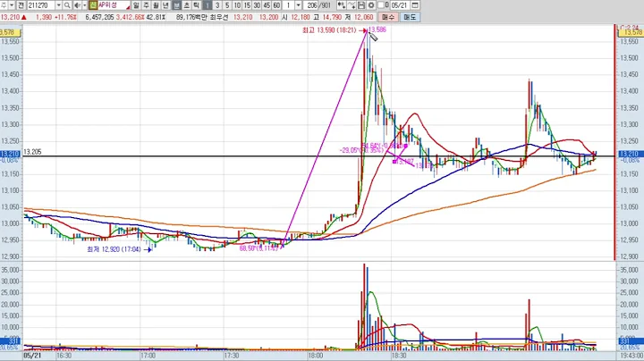Open the calendar picker icon
The width and height of the screenshot is (644, 361).
415,5
